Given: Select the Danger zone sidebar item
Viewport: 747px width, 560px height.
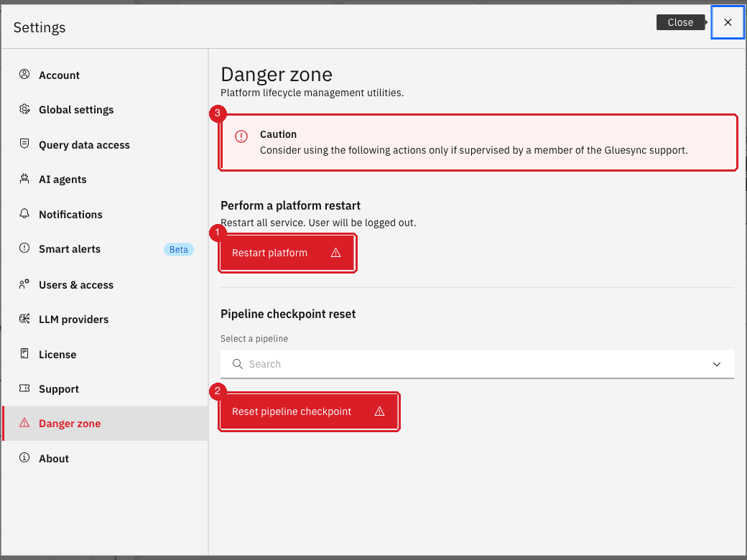Looking at the screenshot, I should [105, 424].
